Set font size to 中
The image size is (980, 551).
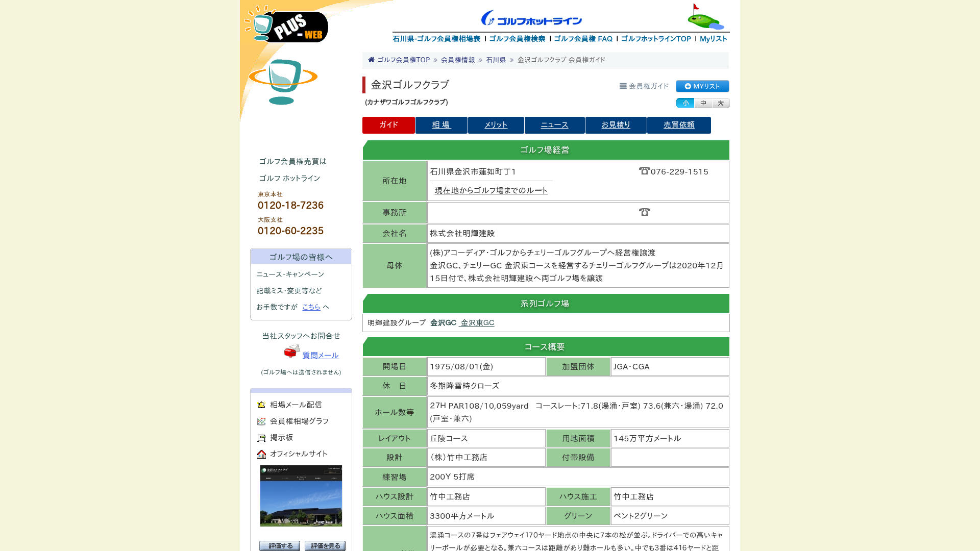point(703,103)
